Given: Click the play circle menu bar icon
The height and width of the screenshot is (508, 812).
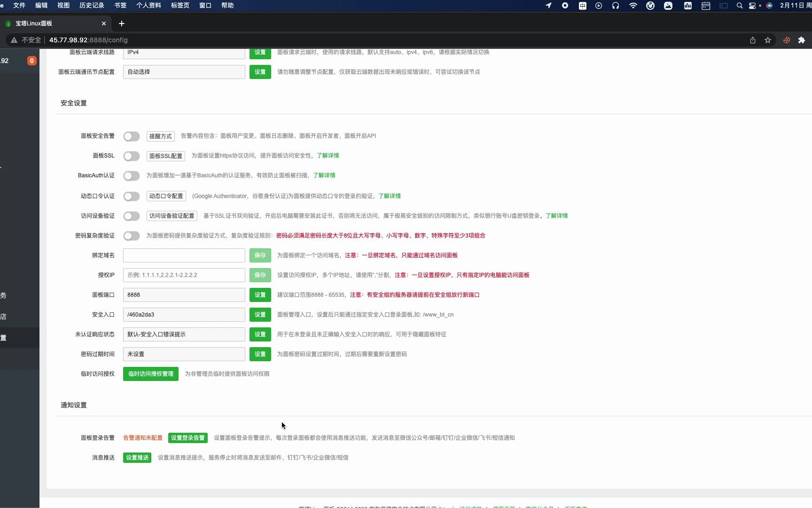Looking at the screenshot, I should click(x=599, y=6).
